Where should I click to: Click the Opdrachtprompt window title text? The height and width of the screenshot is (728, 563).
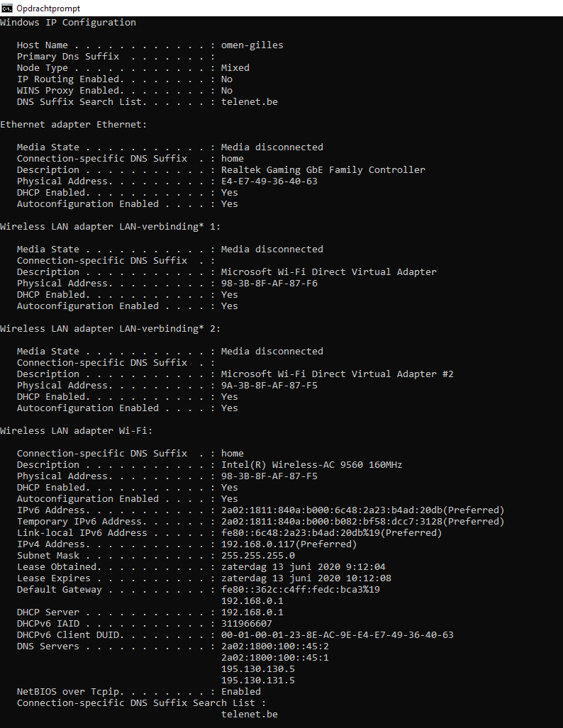pos(48,8)
